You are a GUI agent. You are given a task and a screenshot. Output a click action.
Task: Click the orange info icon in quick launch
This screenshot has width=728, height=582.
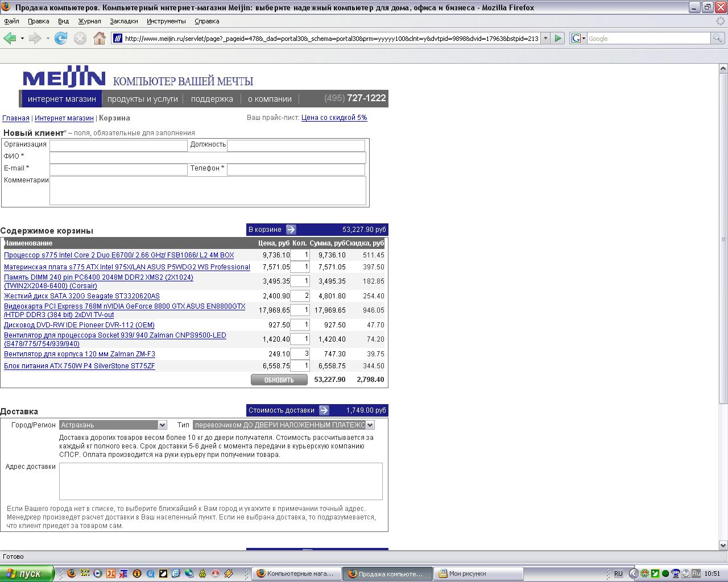[x=136, y=573]
